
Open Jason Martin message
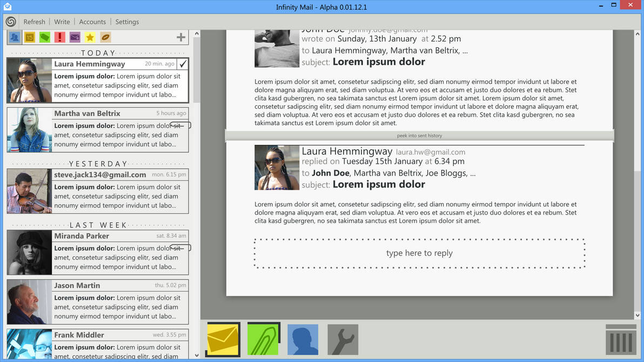coord(98,302)
